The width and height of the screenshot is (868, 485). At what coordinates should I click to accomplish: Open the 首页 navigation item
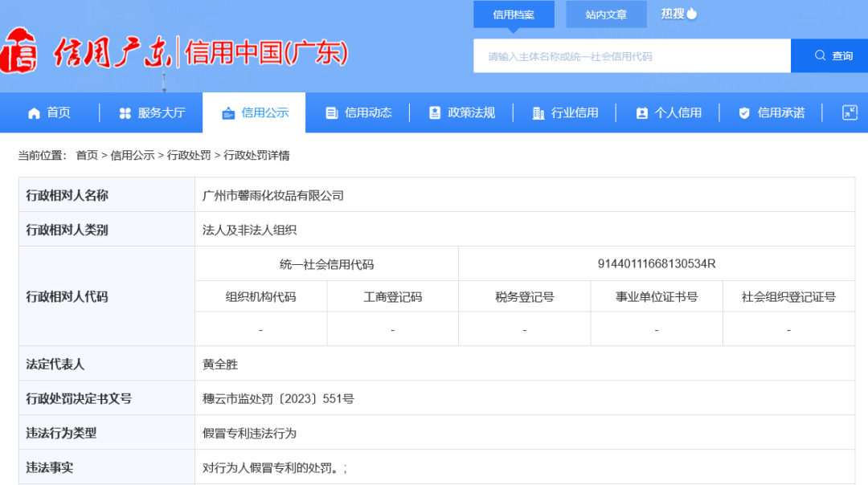pyautogui.click(x=49, y=112)
